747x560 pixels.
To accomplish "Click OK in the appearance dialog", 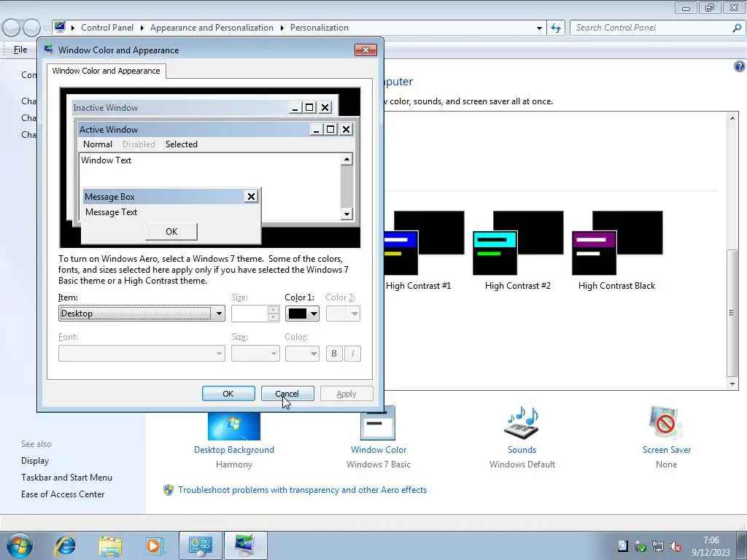I will point(228,394).
